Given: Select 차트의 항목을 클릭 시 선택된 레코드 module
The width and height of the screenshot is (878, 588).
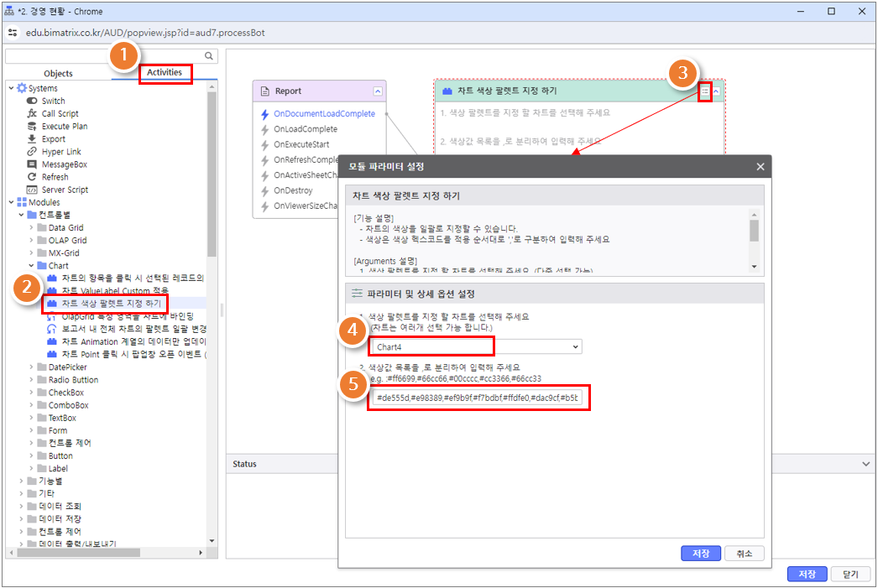Looking at the screenshot, I should pos(127,278).
